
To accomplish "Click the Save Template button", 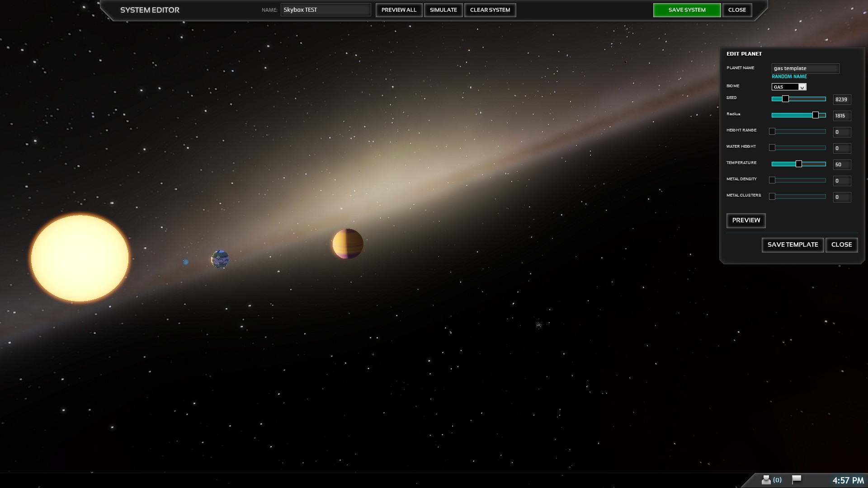I will click(x=793, y=245).
